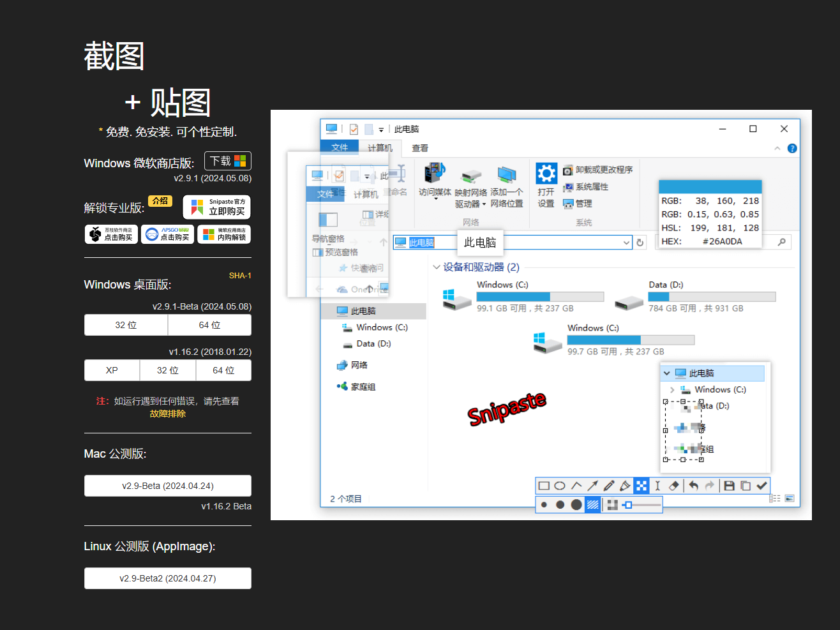Choose the medium brush size dot

pos(560,505)
